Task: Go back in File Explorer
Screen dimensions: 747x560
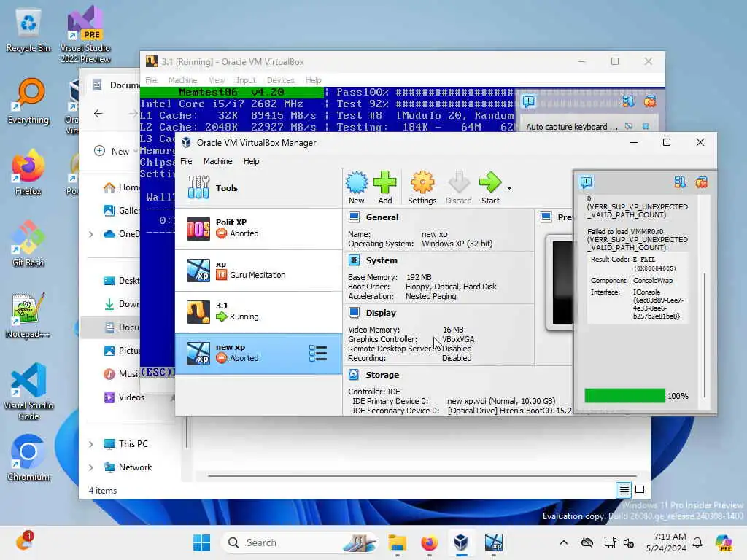Action: [98, 113]
